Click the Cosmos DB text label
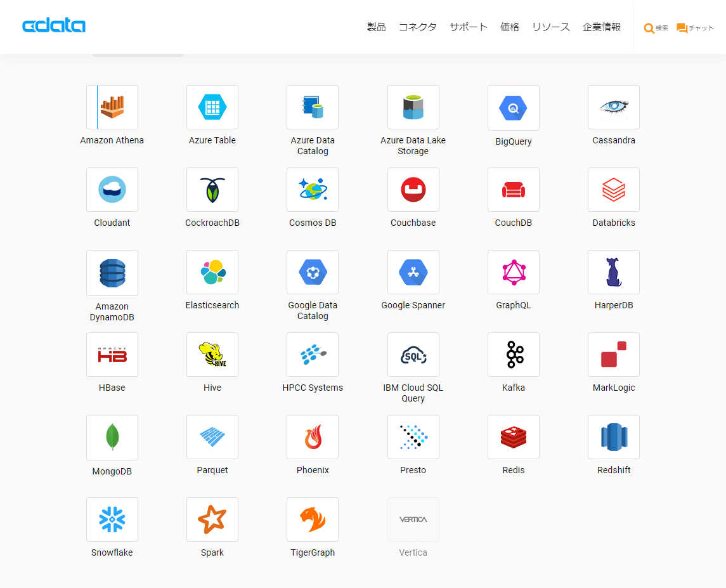This screenshot has width=726, height=588. click(313, 223)
